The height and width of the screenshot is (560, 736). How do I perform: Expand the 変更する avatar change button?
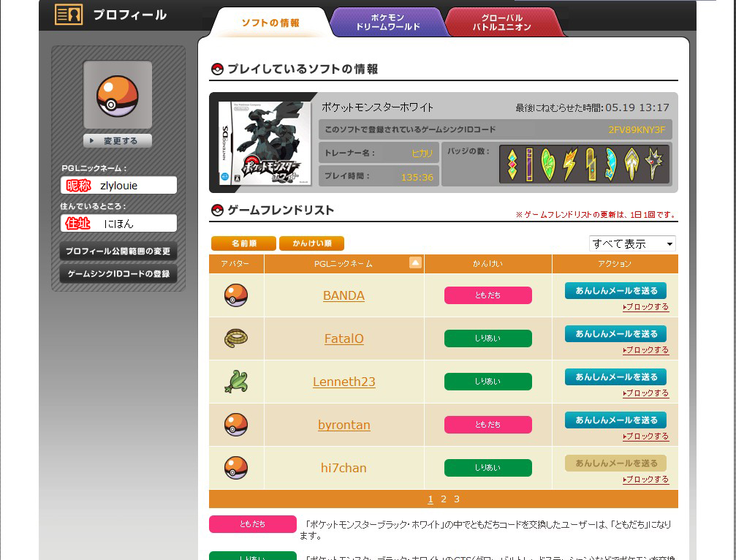(x=118, y=141)
